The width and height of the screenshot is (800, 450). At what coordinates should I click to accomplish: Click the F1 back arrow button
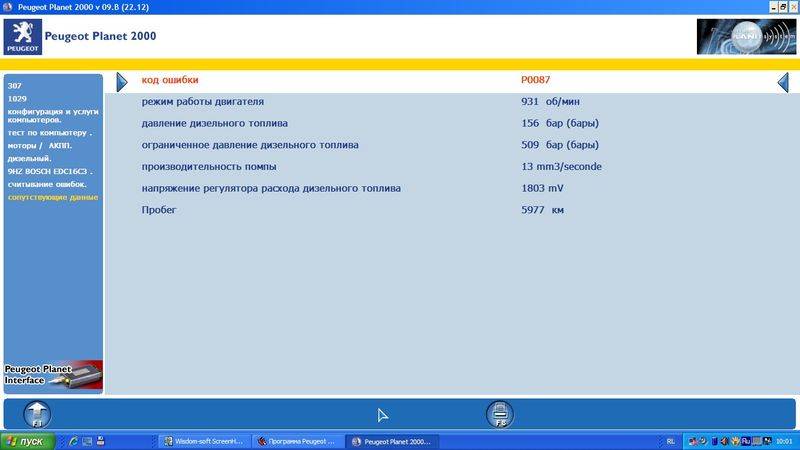(x=36, y=413)
